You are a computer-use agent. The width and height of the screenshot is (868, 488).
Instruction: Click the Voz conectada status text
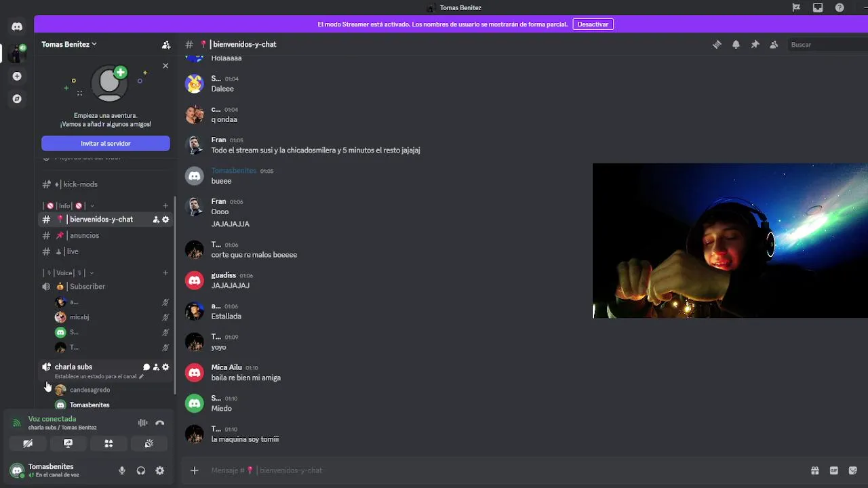click(x=52, y=419)
